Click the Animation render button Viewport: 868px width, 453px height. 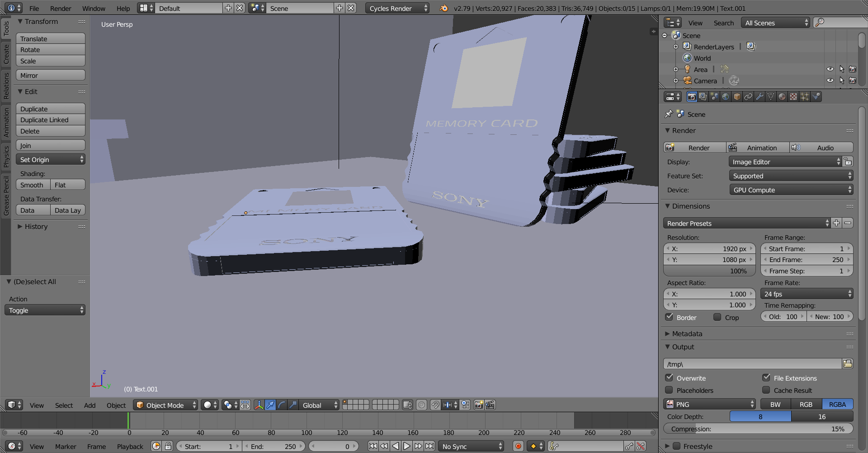pos(758,148)
